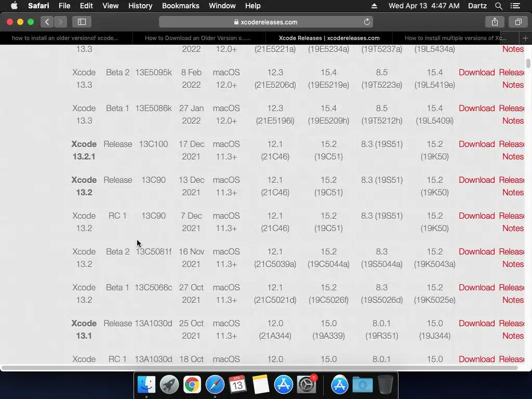Add a new tab with plus button
The width and height of the screenshot is (532, 399).
(x=525, y=38)
